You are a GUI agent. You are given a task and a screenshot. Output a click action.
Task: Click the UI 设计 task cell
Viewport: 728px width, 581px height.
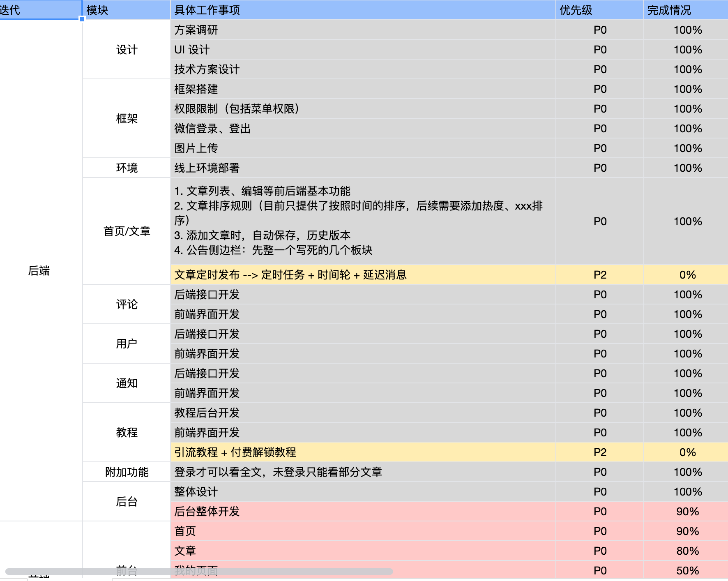(x=362, y=50)
